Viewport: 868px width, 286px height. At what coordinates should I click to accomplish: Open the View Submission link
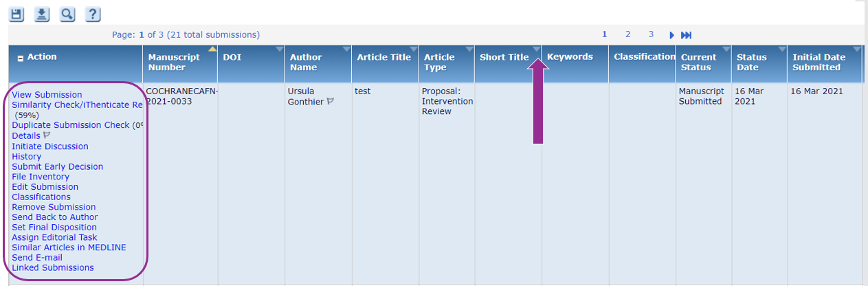click(47, 95)
